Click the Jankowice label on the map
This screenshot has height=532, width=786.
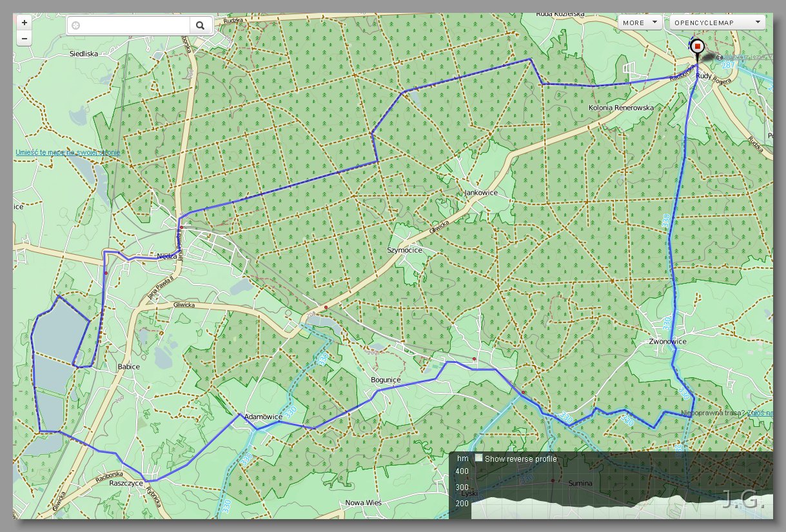(x=480, y=192)
